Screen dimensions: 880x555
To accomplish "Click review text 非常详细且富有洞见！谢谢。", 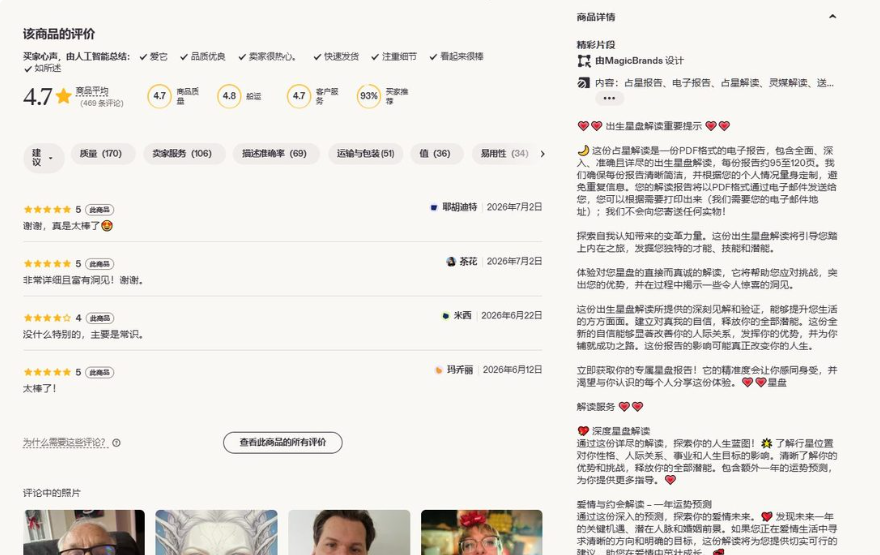I will pyautogui.click(x=84, y=280).
